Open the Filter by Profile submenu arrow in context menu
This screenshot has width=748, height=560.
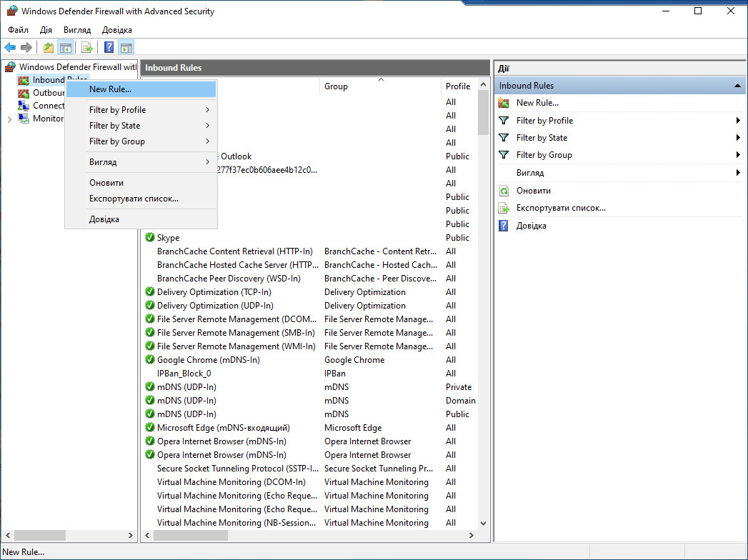[x=207, y=110]
